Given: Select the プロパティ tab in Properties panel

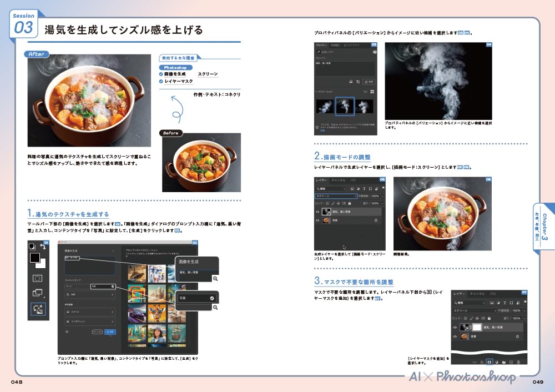Looking at the screenshot, I should [x=321, y=46].
